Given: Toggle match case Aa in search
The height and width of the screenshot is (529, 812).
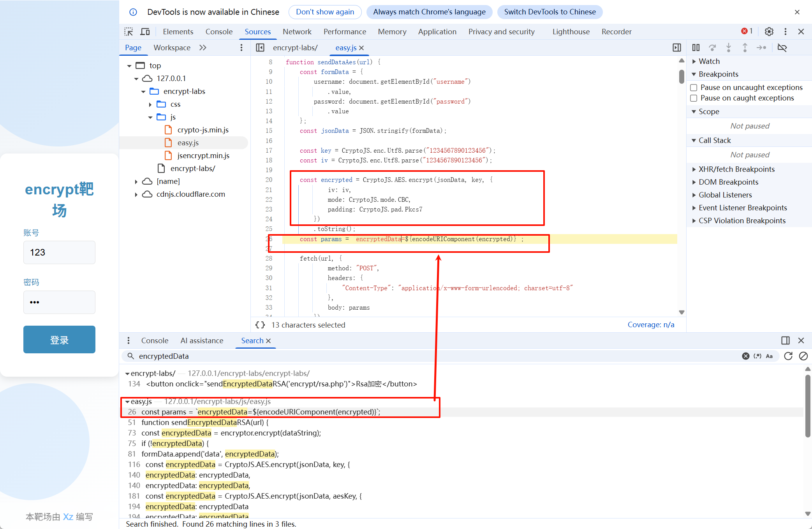Looking at the screenshot, I should (769, 356).
